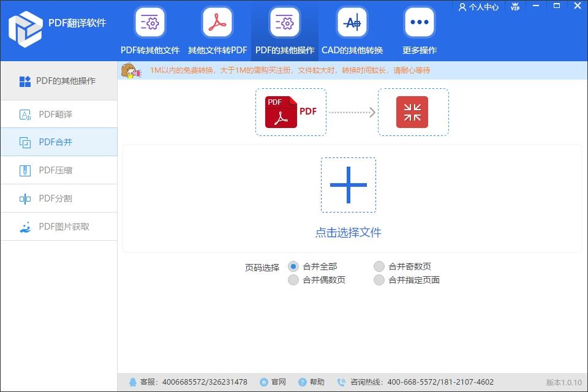Click the red compress target icon
588x392 pixels.
coord(412,112)
